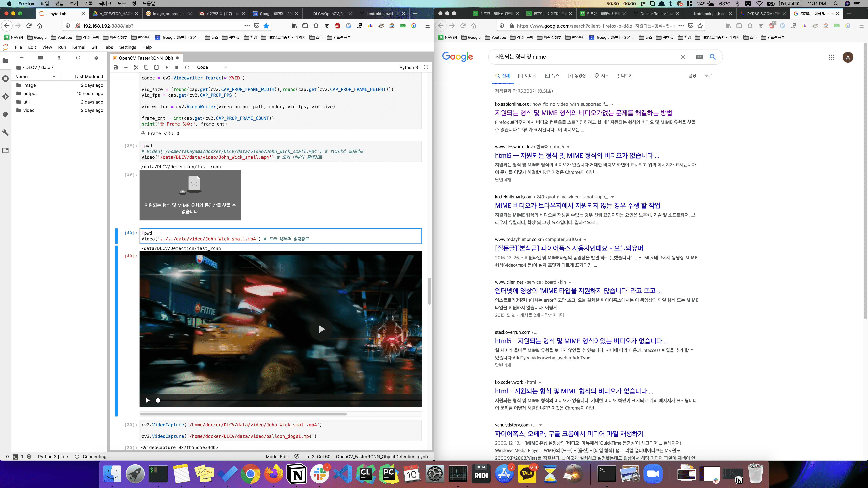Open the output folder in file browser
868x488 pixels.
coord(30,94)
